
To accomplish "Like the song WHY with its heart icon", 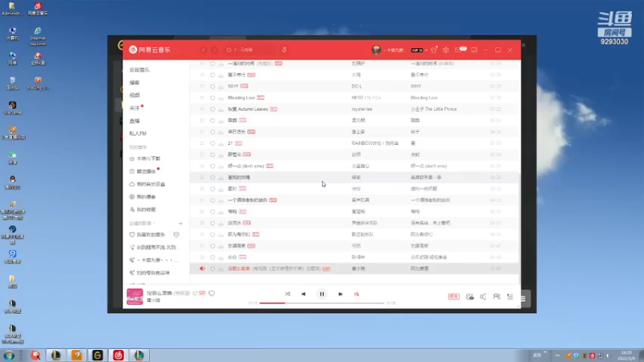I will pos(213,87).
